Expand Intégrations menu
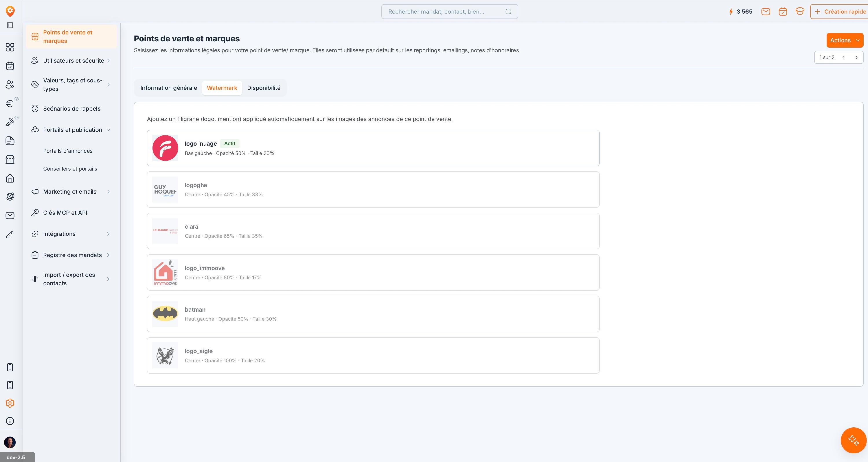 coord(71,234)
